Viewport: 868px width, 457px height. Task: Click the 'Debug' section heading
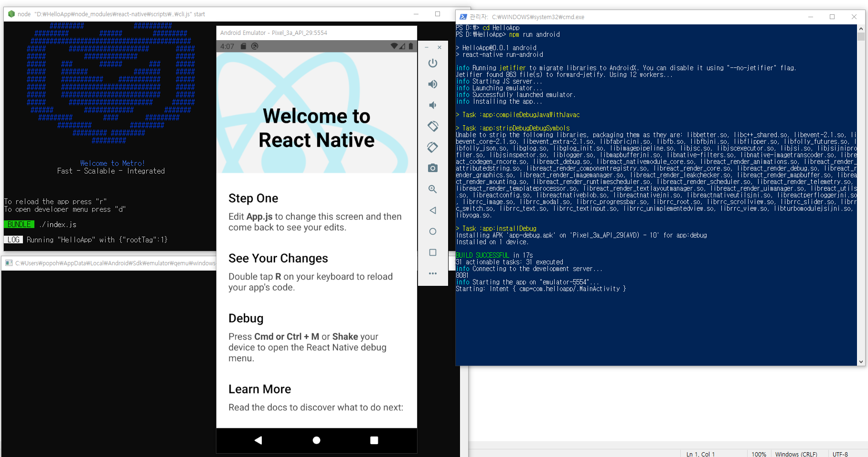pyautogui.click(x=246, y=318)
